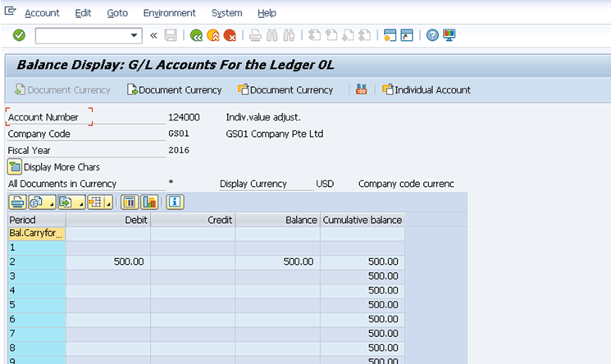Select period 2 row header
The image size is (611, 364).
click(37, 262)
